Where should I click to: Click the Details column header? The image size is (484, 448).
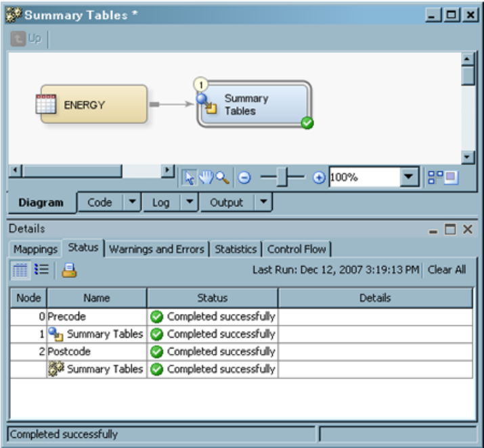[x=375, y=298]
